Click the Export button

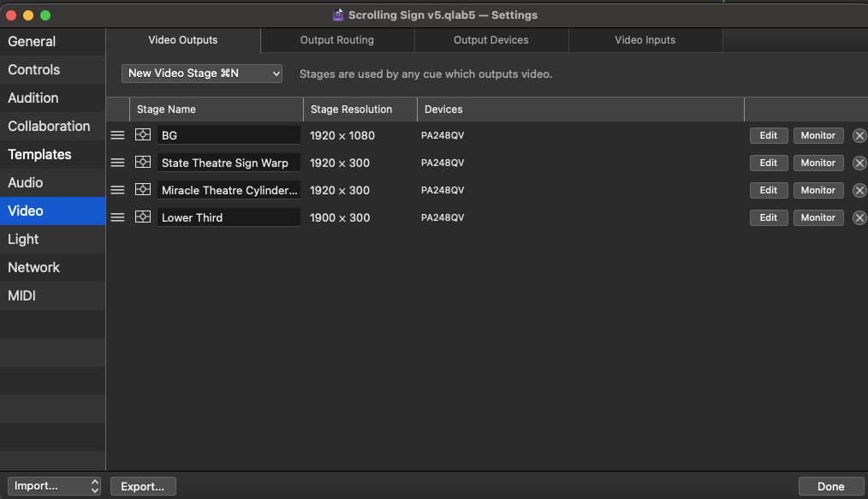click(x=143, y=486)
